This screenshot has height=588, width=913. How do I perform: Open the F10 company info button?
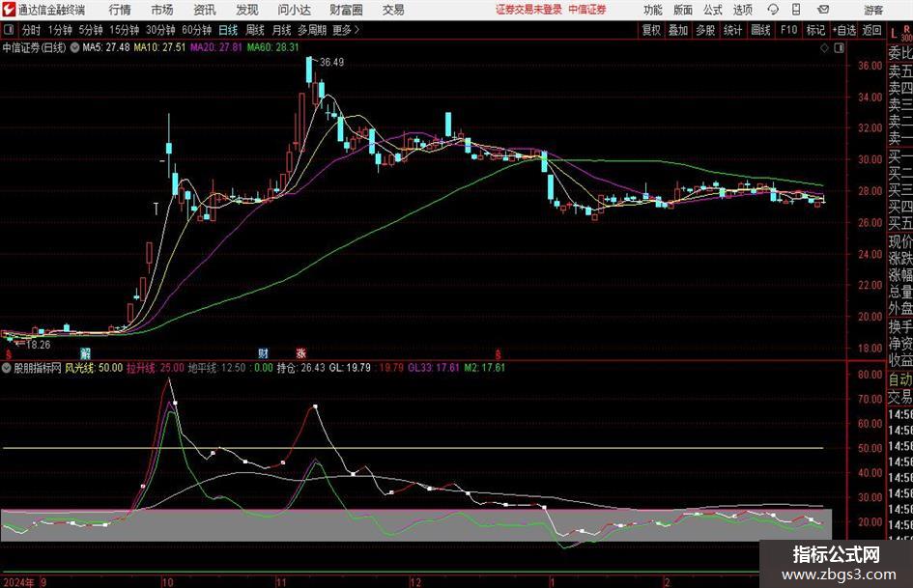(x=788, y=30)
